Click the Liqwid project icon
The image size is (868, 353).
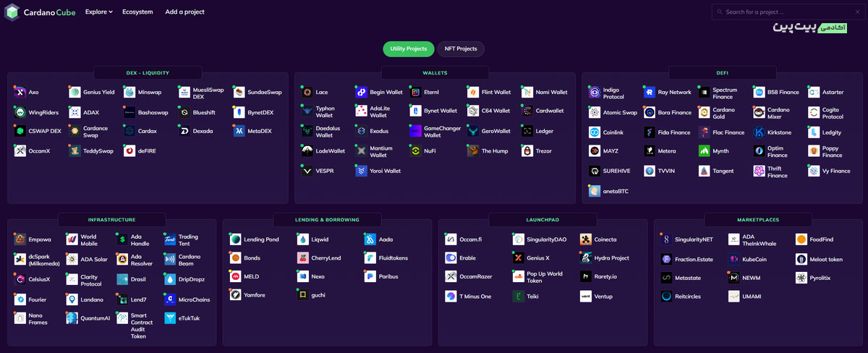[x=302, y=239]
